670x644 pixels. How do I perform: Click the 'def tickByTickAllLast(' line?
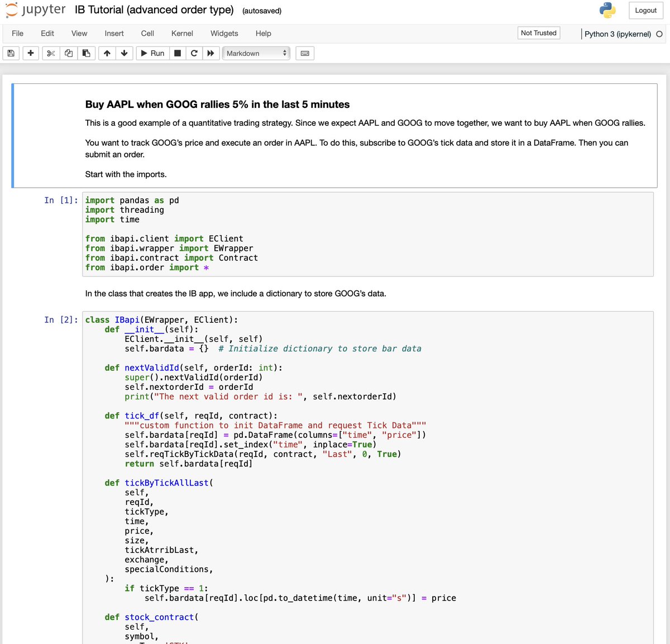point(159,483)
